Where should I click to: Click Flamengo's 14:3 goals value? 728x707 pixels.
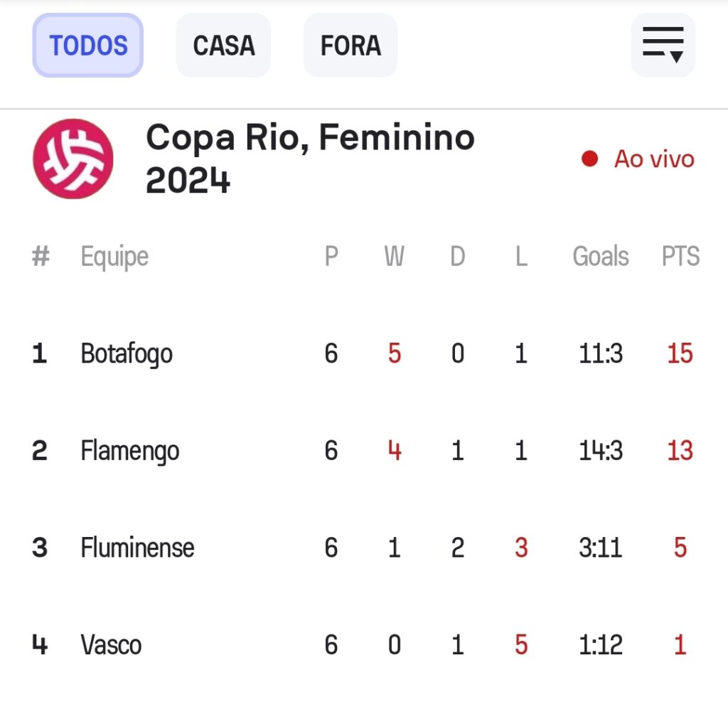(600, 450)
